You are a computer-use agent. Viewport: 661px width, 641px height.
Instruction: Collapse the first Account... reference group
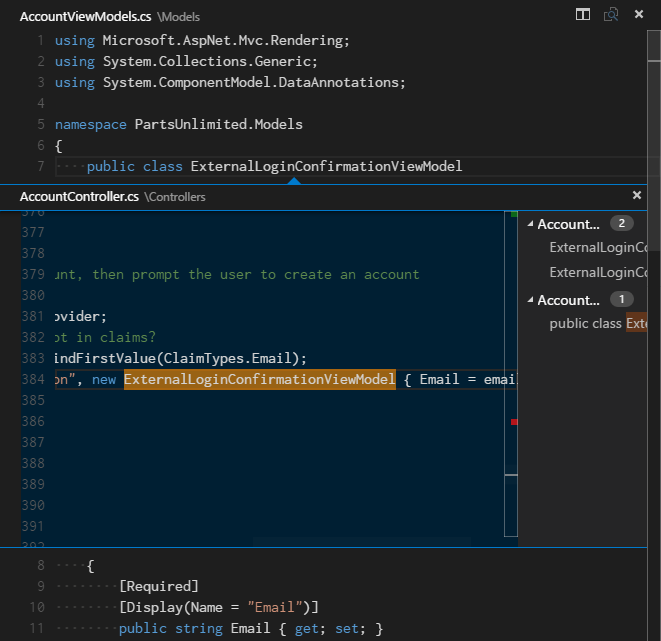(531, 224)
